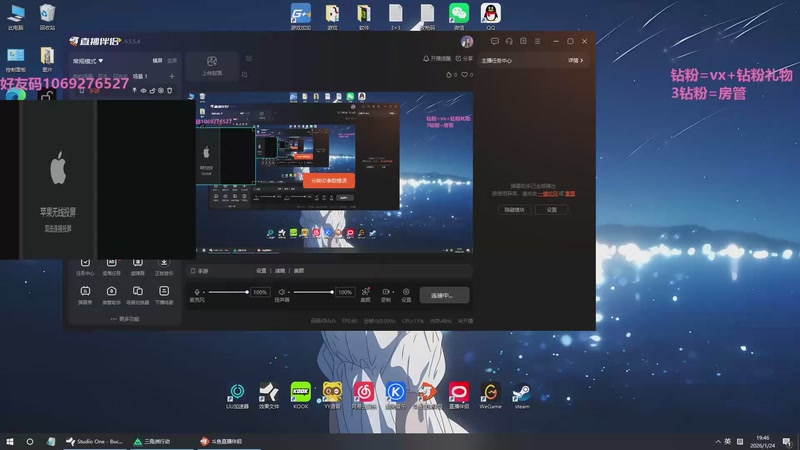Screen dimensions: 800x450
Task: Select the 场景 1 scene tab
Action: 140,77
